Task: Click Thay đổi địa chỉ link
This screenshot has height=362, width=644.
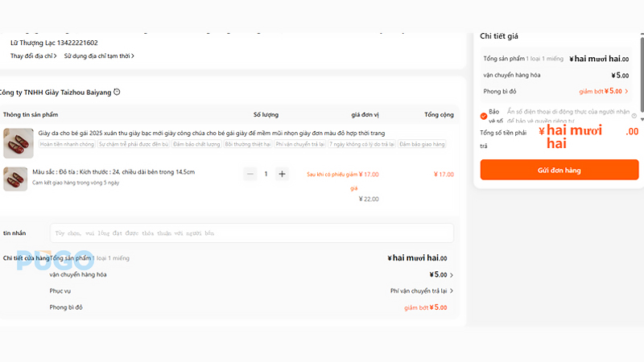Action: pos(34,56)
